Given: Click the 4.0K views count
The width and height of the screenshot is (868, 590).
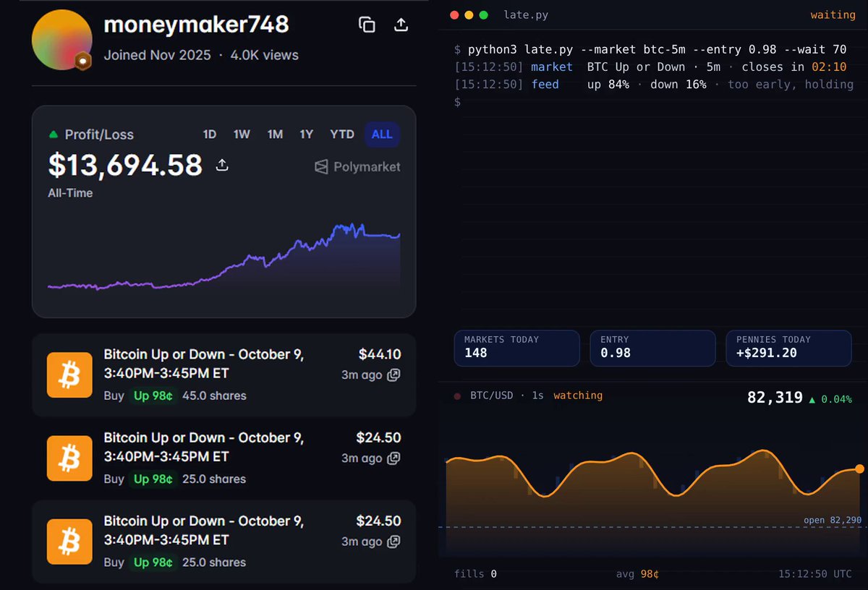Looking at the screenshot, I should tap(264, 55).
